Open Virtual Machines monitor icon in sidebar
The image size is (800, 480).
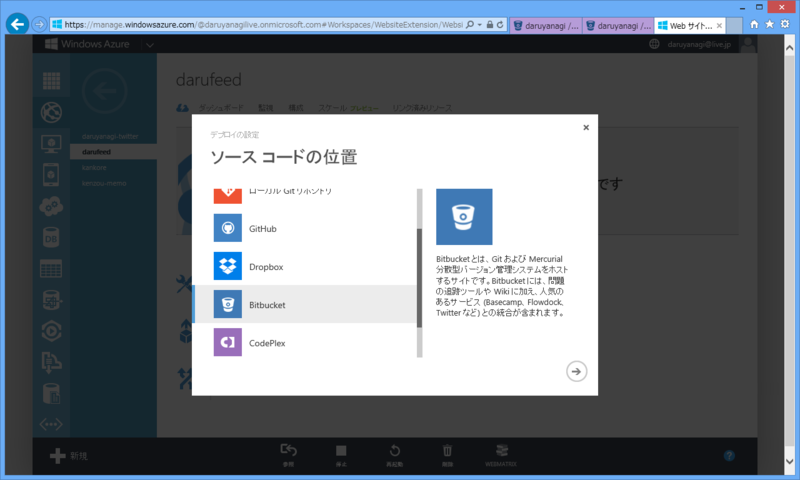click(x=51, y=144)
